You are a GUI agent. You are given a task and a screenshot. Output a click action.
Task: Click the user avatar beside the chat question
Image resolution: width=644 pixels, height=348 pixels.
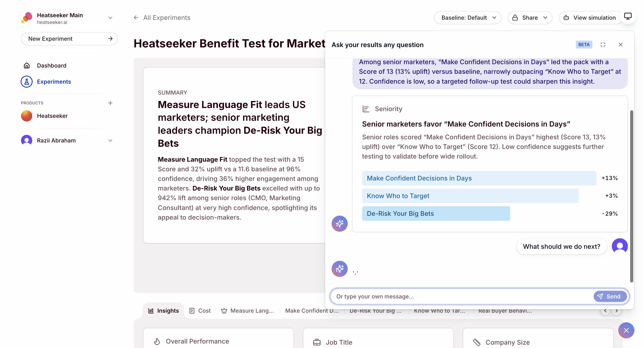(x=619, y=246)
